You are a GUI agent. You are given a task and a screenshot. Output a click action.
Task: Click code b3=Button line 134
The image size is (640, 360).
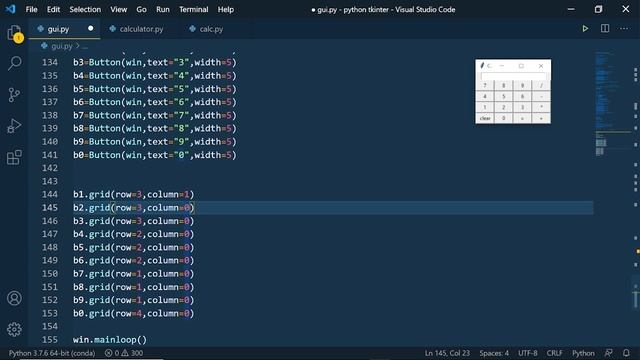tap(155, 62)
